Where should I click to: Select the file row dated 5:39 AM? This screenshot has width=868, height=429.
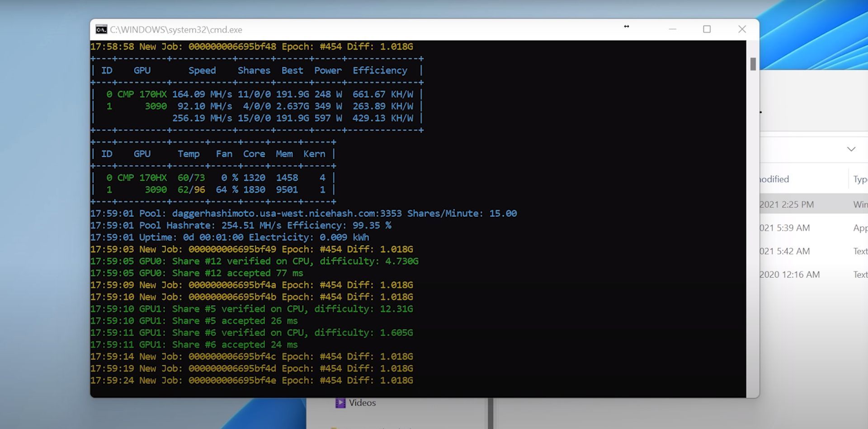[x=814, y=228]
